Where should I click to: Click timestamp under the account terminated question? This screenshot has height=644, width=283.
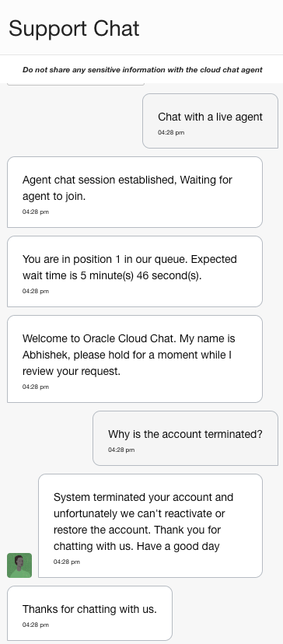121,450
